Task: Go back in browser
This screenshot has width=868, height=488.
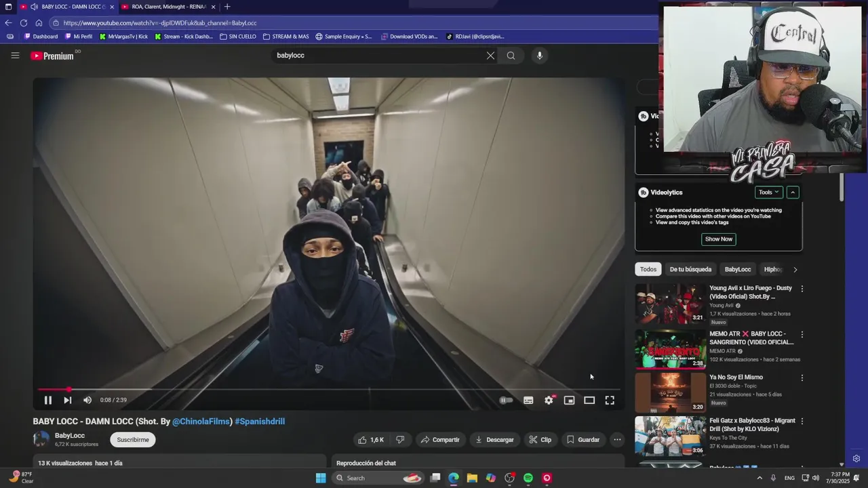Action: tap(8, 23)
